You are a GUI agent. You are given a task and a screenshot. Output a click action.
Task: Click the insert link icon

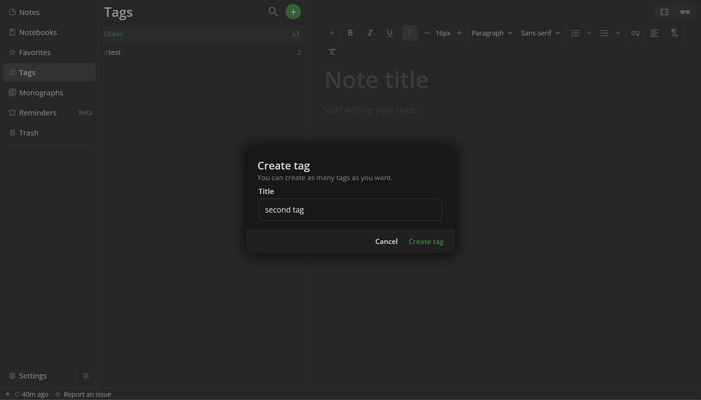point(635,33)
